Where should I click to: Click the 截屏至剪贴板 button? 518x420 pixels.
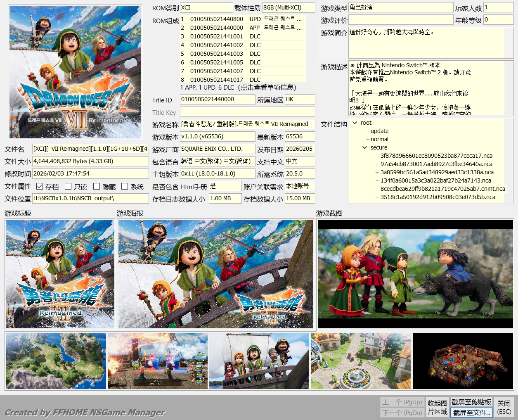(471, 402)
